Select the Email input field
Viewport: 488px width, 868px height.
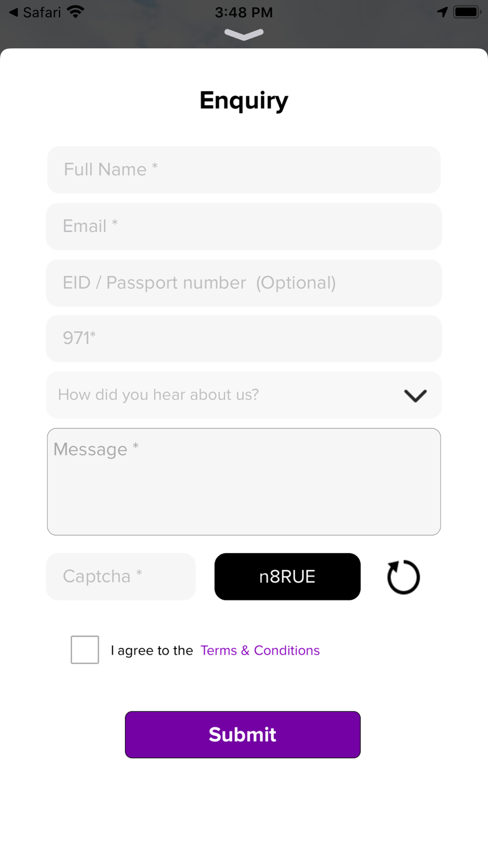coord(244,226)
